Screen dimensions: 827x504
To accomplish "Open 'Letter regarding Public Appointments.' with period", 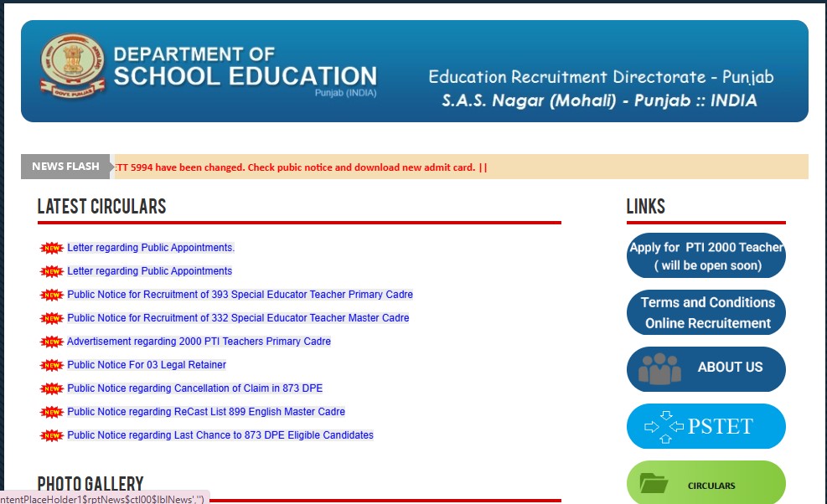I will [151, 248].
